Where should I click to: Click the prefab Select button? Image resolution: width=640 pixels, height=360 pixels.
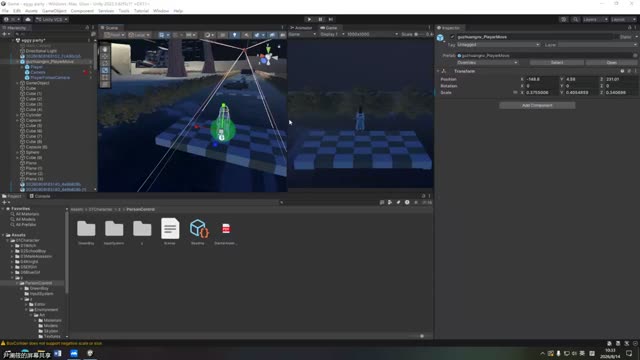click(x=557, y=62)
